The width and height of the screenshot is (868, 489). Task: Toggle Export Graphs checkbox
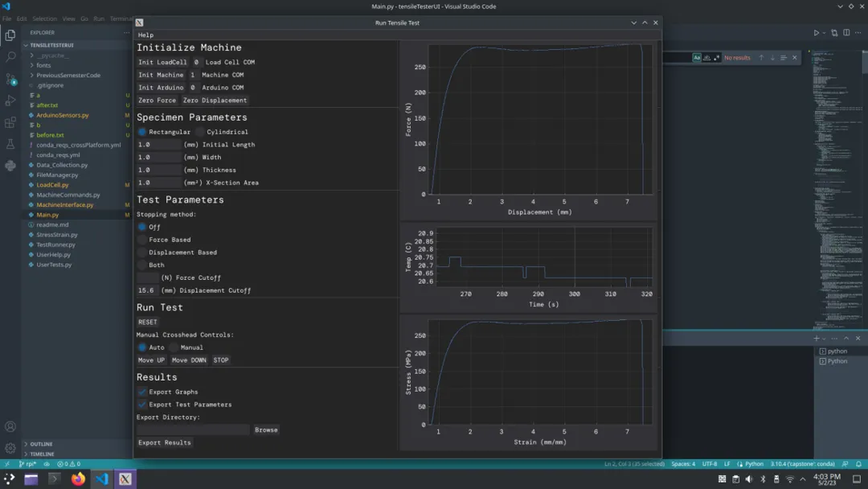(x=142, y=392)
